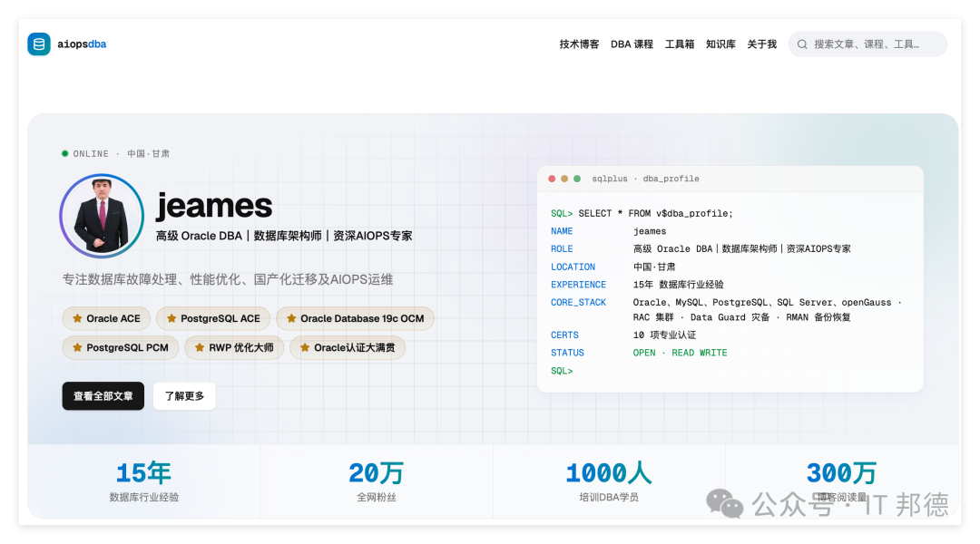This screenshot has height=544, width=980.
Task: Click the 15年 数据库行业经验 statistic
Action: coord(143,481)
